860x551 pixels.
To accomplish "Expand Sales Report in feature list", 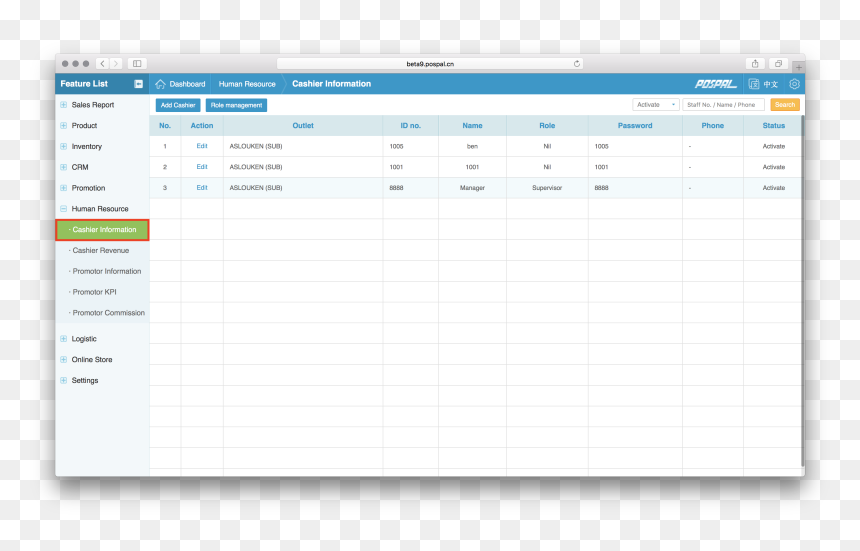I will [x=64, y=105].
